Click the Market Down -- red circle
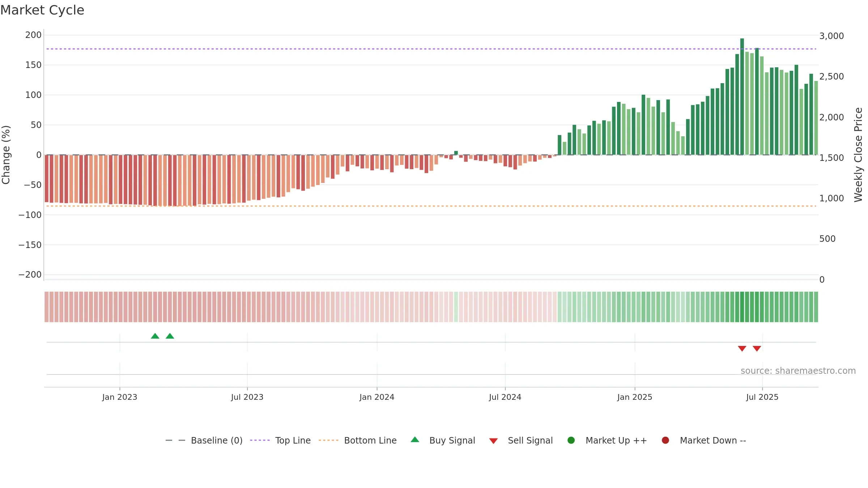Viewport: 868px width, 488px height. pyautogui.click(x=665, y=440)
